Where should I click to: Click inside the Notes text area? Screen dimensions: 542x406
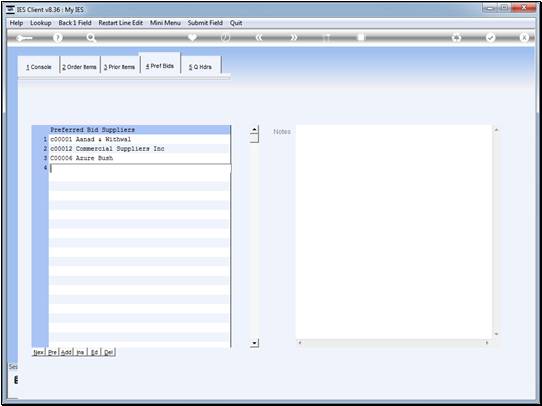[x=394, y=232]
